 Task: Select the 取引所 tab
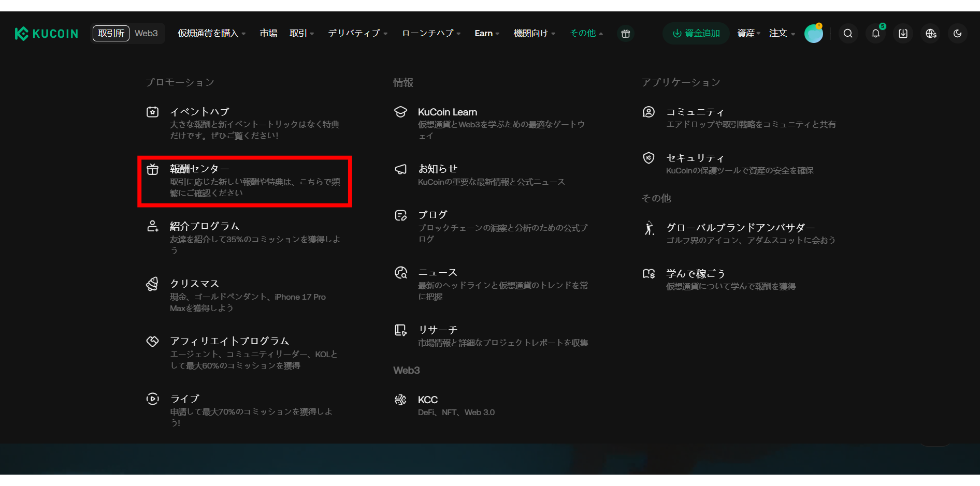pyautogui.click(x=110, y=33)
